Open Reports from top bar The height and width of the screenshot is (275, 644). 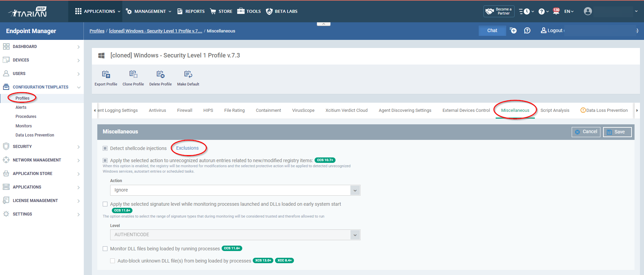[191, 11]
